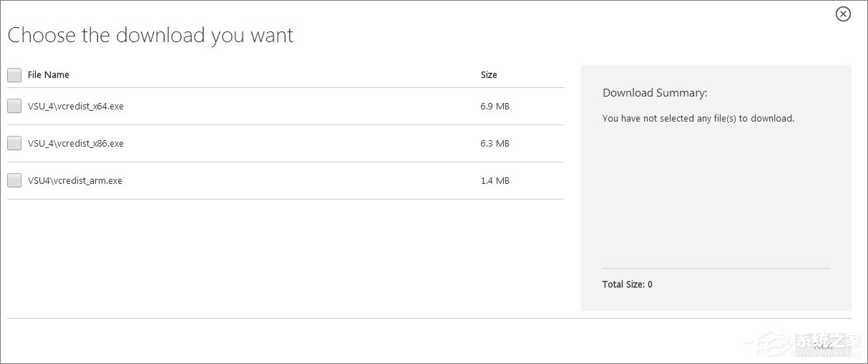Check the select-all box beside File Name
Screen dimensions: 868x364
pyautogui.click(x=14, y=75)
